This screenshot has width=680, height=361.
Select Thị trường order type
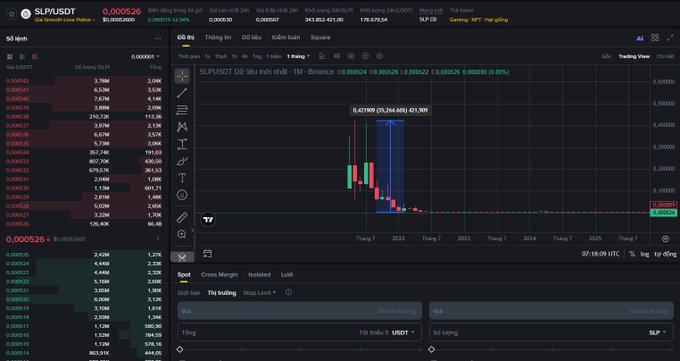[222, 293]
